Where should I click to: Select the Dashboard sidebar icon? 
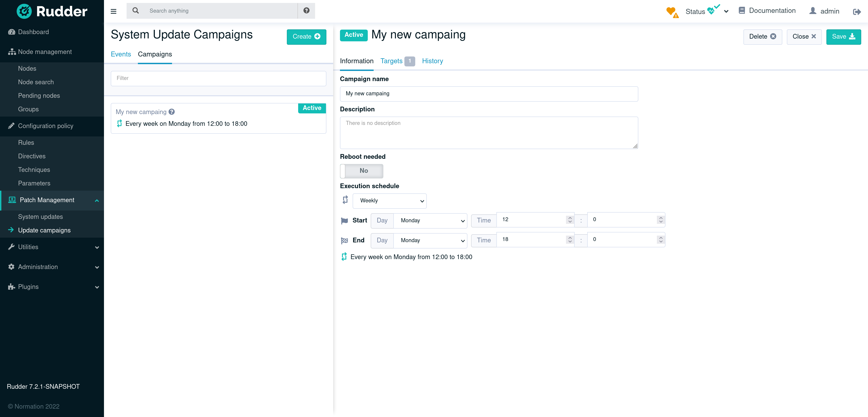(x=12, y=32)
